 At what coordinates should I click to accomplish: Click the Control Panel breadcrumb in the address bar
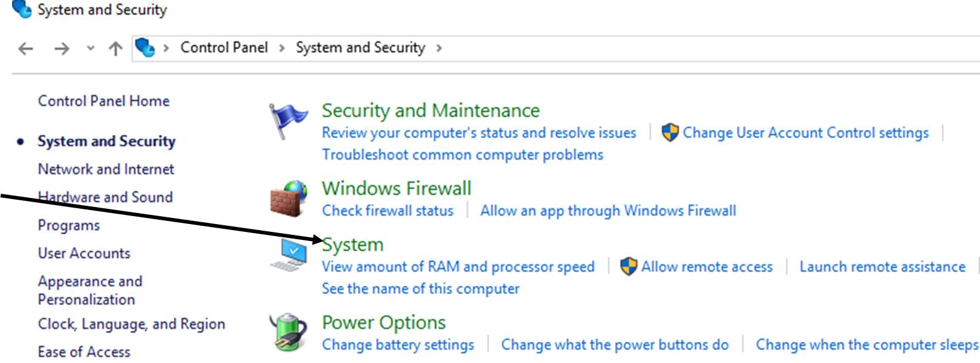point(224,47)
